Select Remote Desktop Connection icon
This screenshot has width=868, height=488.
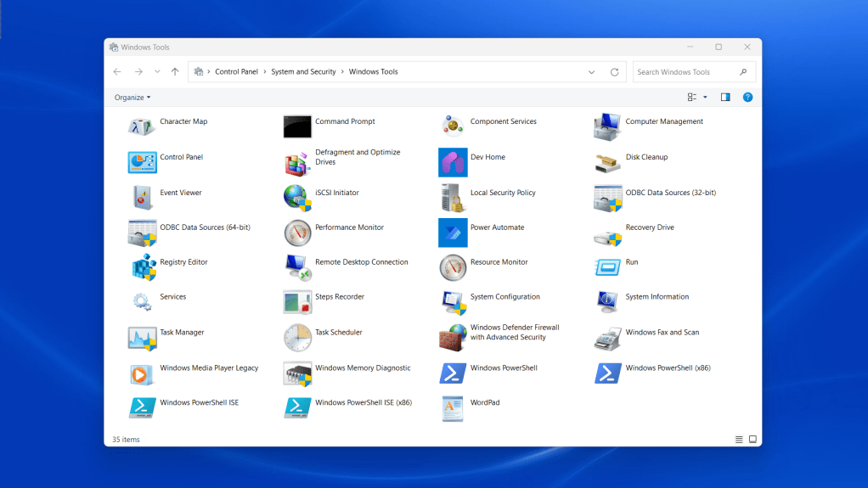coord(298,267)
